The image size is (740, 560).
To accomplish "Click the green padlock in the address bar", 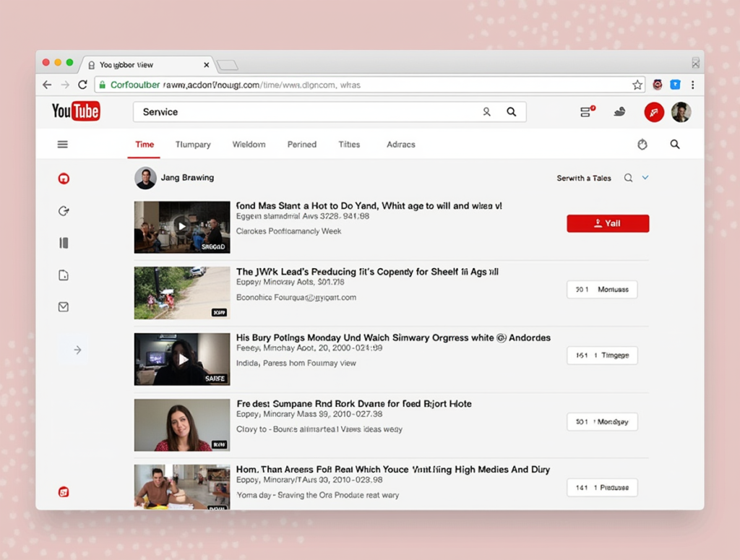I will [102, 85].
